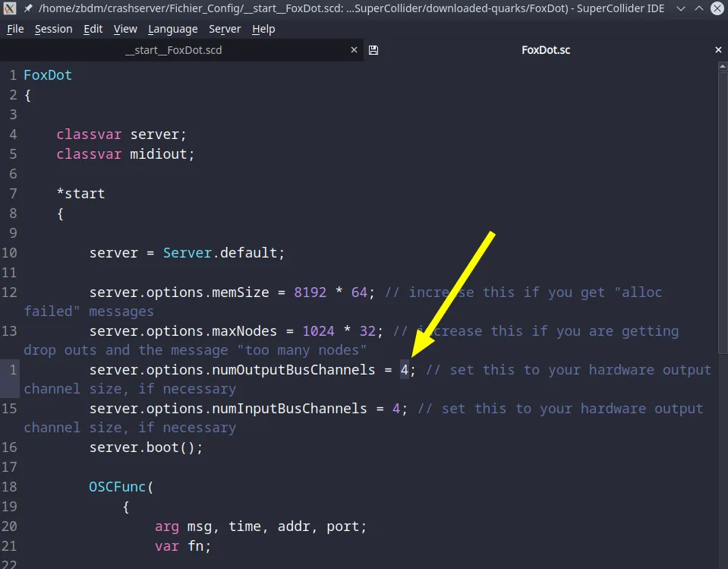Minimize the SuperCollider IDE window

(679, 8)
